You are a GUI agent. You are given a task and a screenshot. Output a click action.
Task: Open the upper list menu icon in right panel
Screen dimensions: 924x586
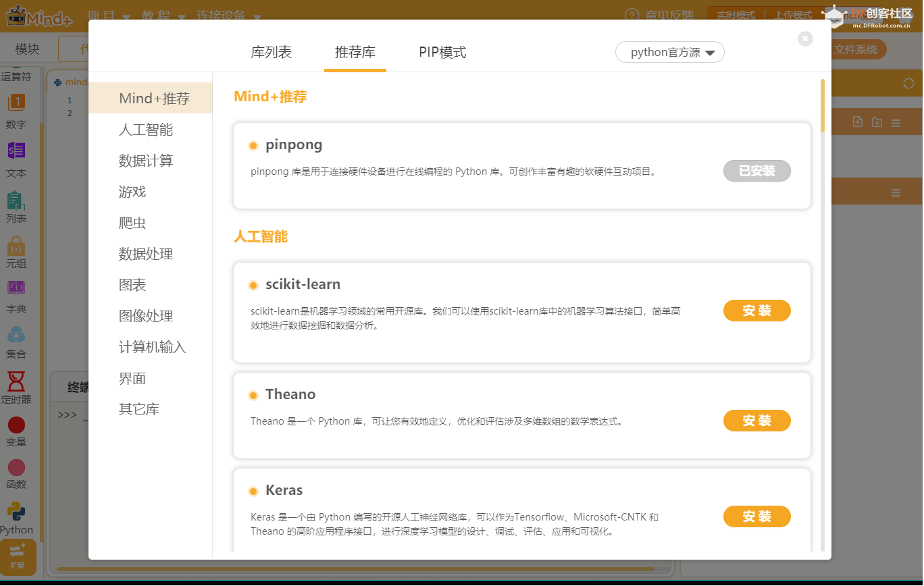click(896, 123)
